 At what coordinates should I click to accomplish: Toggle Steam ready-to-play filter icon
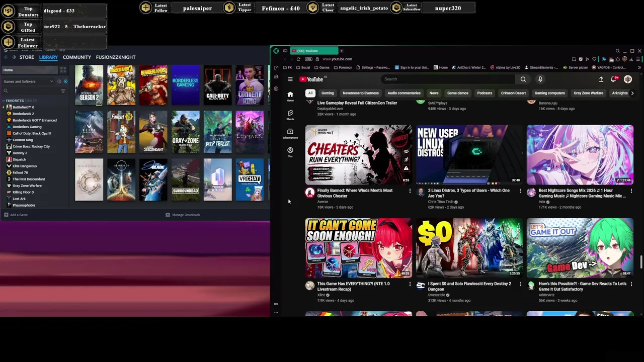tap(65, 81)
